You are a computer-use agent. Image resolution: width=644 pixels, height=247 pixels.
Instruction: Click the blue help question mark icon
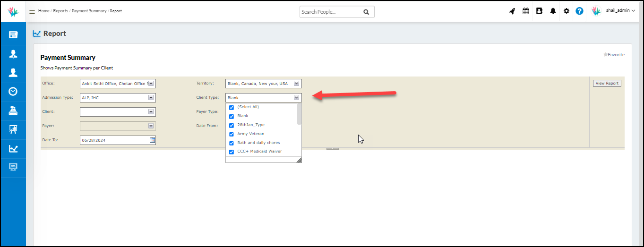(x=579, y=11)
